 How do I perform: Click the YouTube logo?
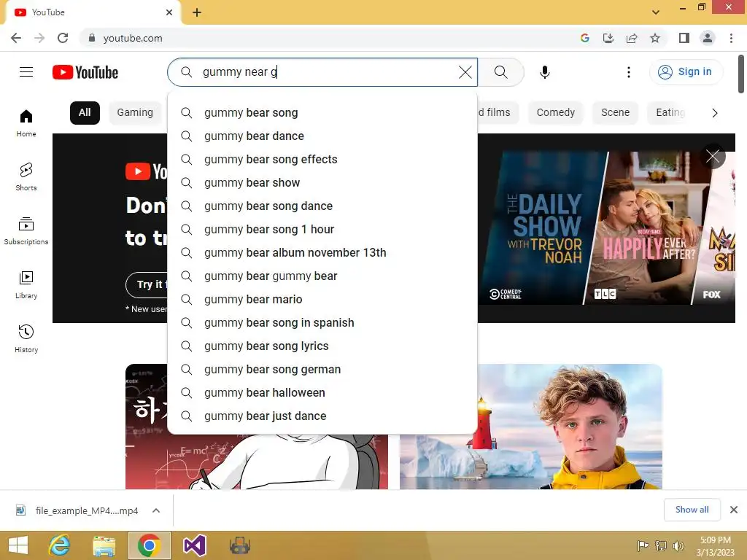85,72
